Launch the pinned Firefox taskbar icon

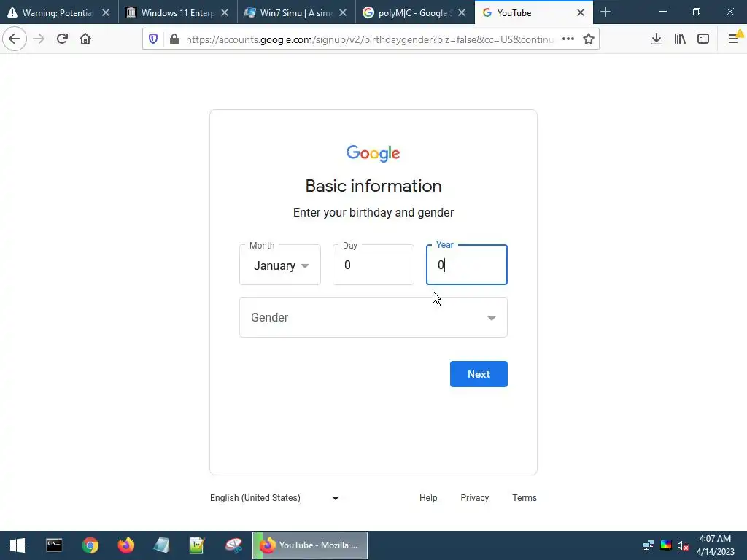(x=125, y=545)
